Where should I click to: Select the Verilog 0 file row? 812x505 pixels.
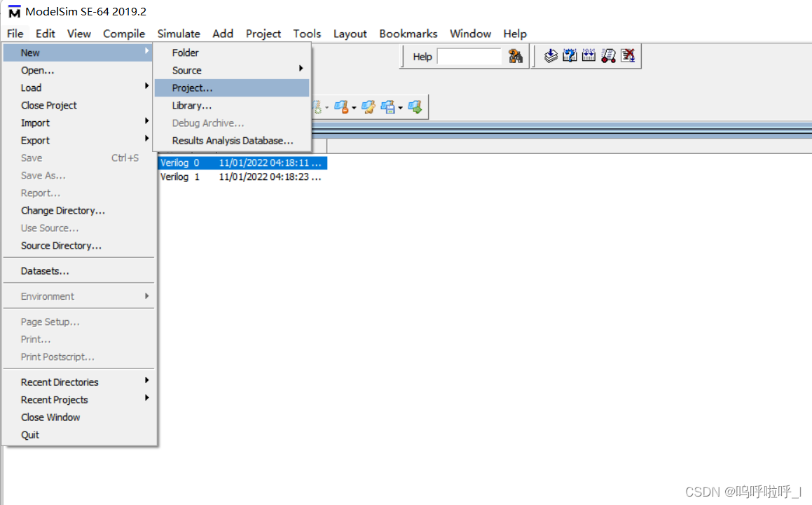click(x=242, y=162)
